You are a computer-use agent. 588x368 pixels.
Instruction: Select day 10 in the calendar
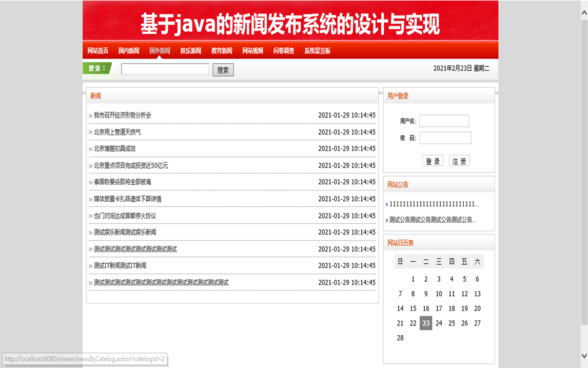point(439,294)
